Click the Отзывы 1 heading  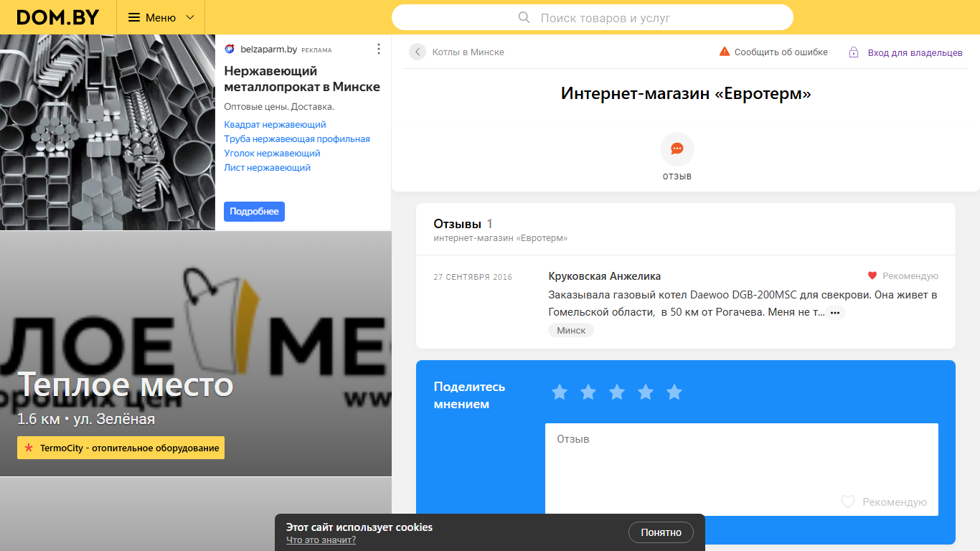click(x=463, y=224)
